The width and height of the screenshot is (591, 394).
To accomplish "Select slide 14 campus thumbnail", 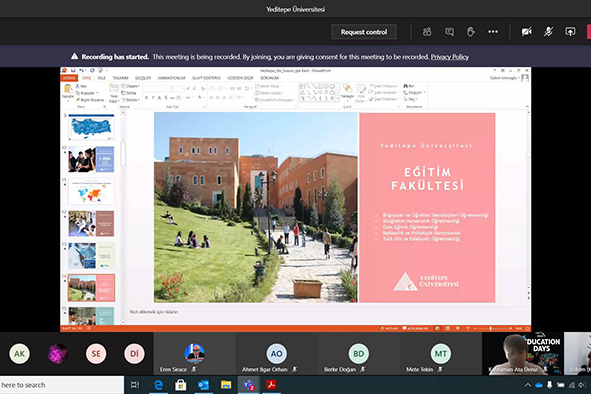I will tap(91, 288).
